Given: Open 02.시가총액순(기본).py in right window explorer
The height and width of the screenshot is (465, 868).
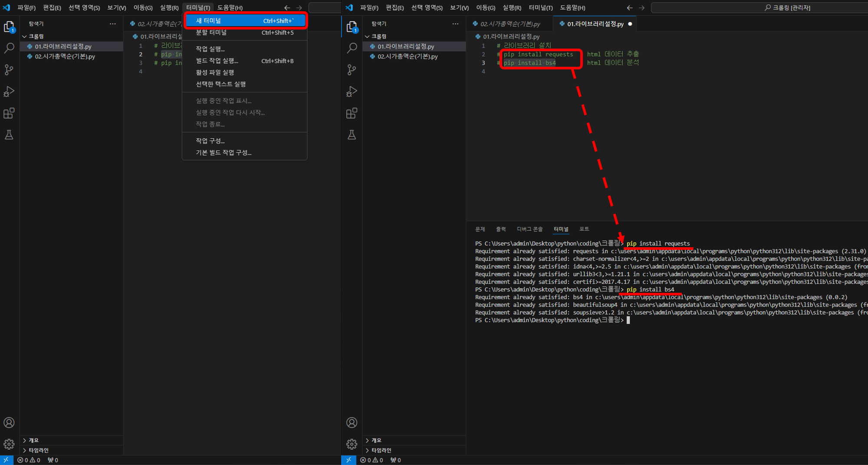Looking at the screenshot, I should click(414, 56).
